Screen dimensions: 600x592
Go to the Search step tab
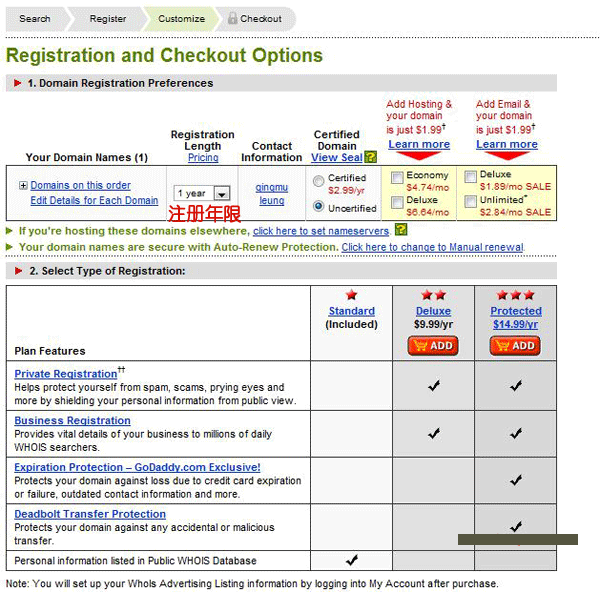click(34, 18)
